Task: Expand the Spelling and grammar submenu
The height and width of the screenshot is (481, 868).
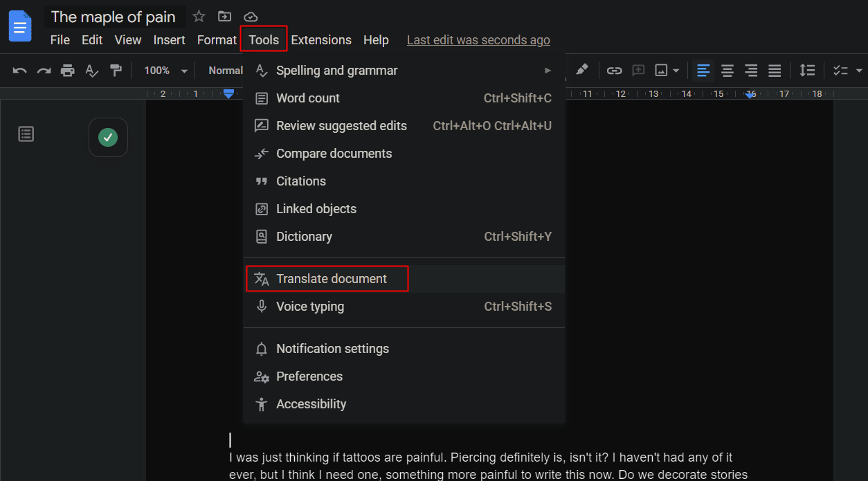Action: pos(404,71)
